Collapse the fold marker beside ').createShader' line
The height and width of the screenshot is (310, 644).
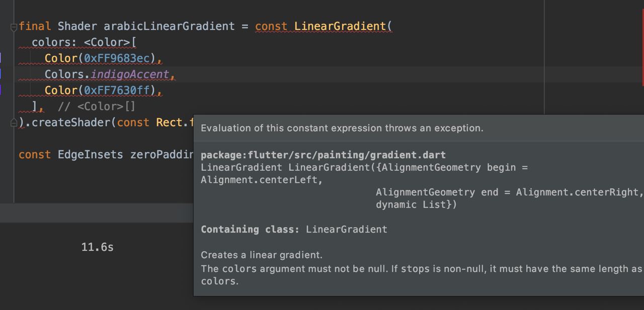(14, 122)
